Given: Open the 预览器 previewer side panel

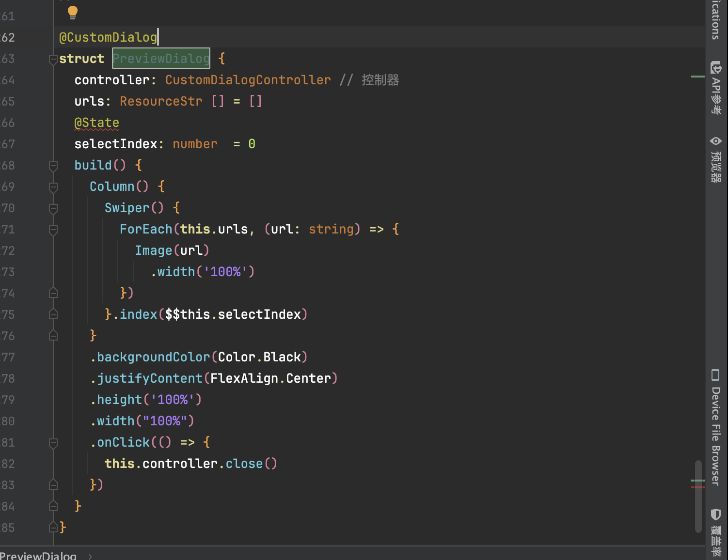Looking at the screenshot, I should 716,159.
